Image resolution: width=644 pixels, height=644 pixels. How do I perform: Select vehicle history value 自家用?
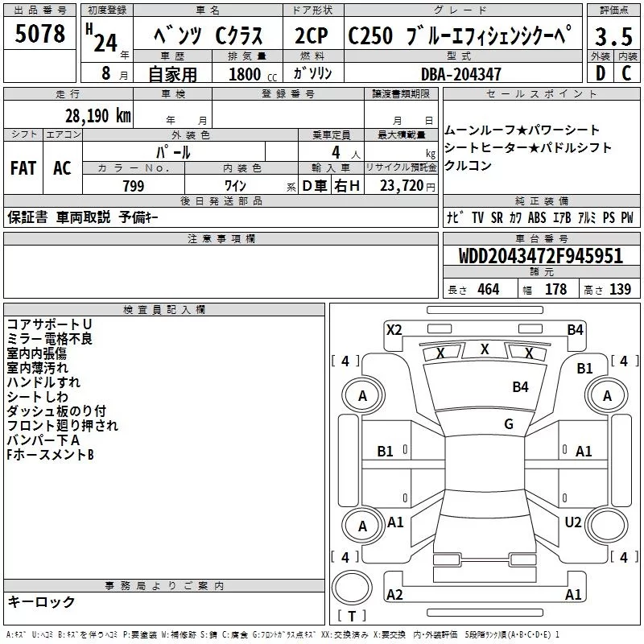point(172,74)
